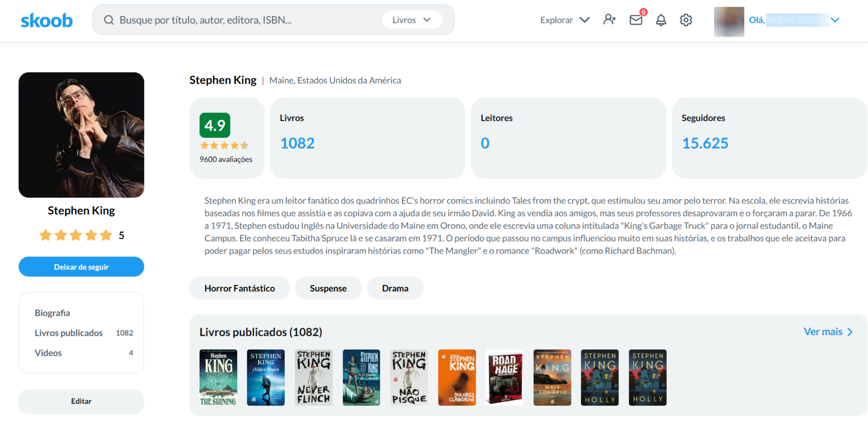This screenshot has height=426, width=868.
Task: Click the search magnifier icon
Action: tap(108, 20)
